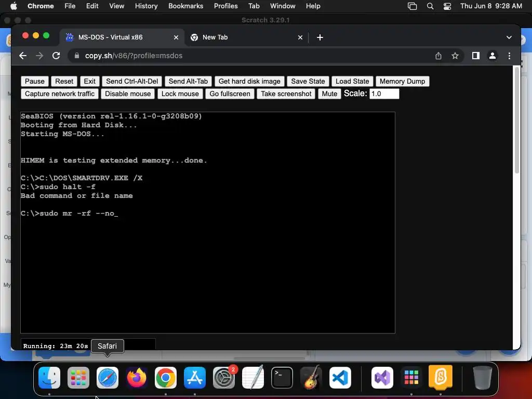Open TextEdit from the Dock
Screen dimensions: 532x399
point(253,378)
